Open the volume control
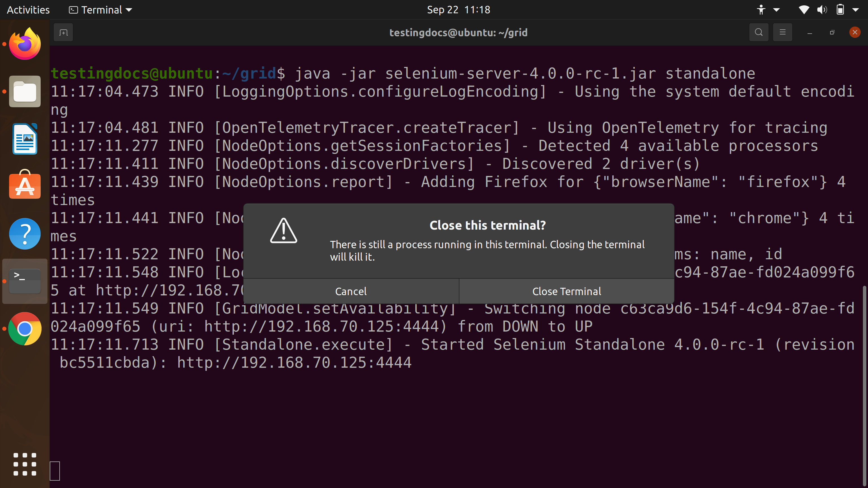Viewport: 868px width, 488px height. click(x=822, y=9)
